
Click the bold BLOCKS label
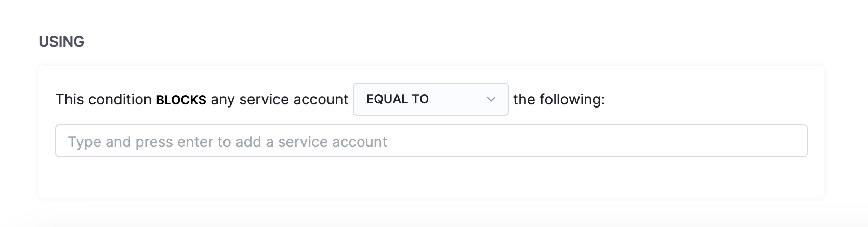coord(181,100)
